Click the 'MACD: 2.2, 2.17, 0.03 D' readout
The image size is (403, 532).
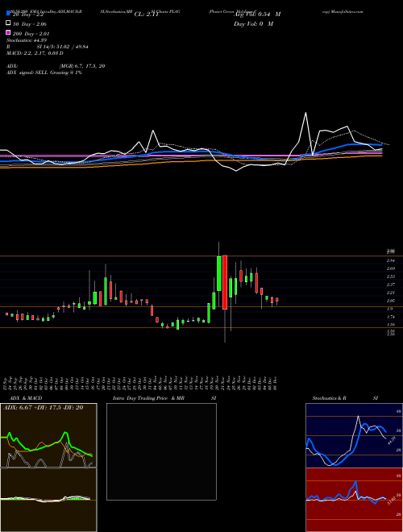click(x=35, y=53)
